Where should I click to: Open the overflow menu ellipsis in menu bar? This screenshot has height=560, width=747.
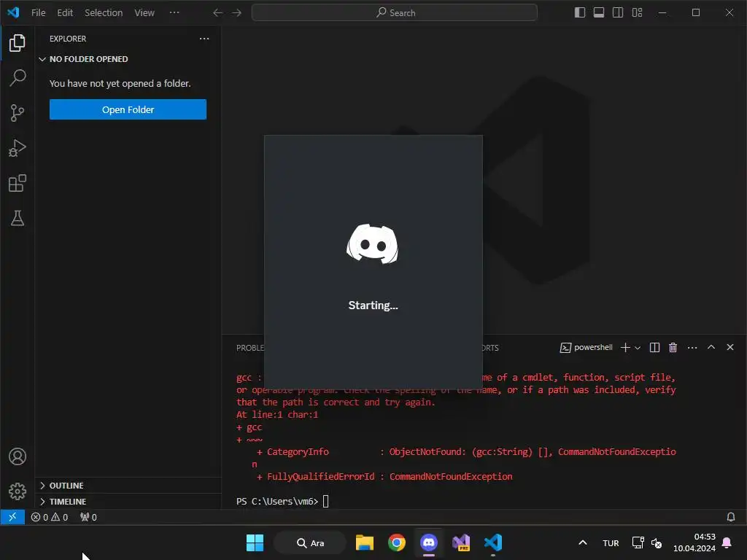pos(175,13)
